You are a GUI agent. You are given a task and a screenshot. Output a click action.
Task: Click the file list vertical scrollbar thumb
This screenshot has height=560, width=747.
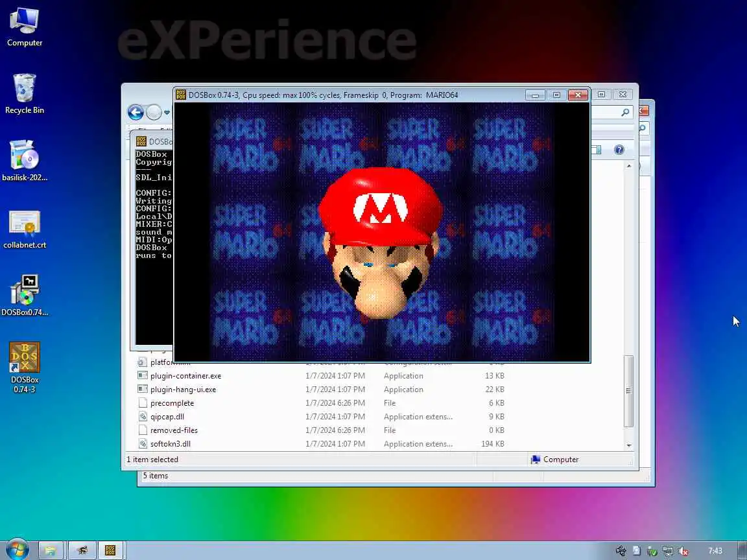point(629,391)
